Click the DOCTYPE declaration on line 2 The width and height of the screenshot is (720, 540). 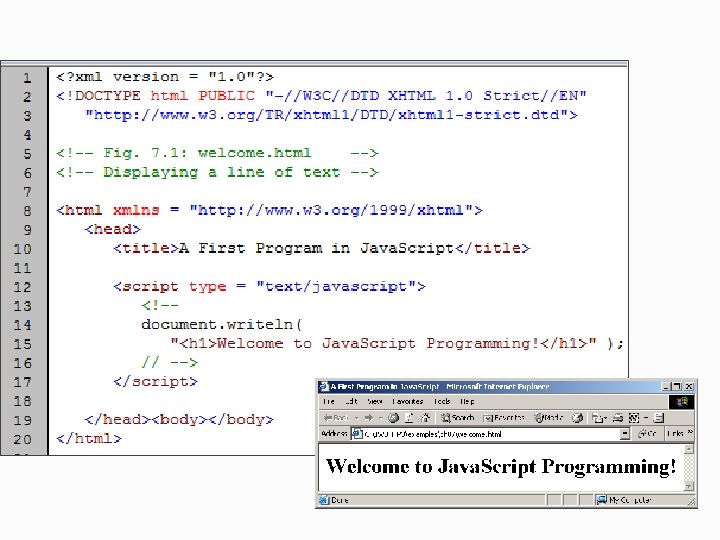coord(321,96)
